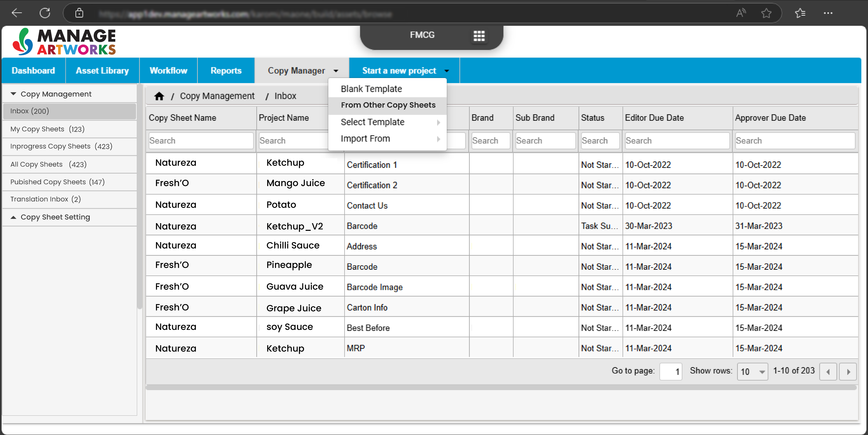
Task: Click the Status search field
Action: click(x=600, y=140)
